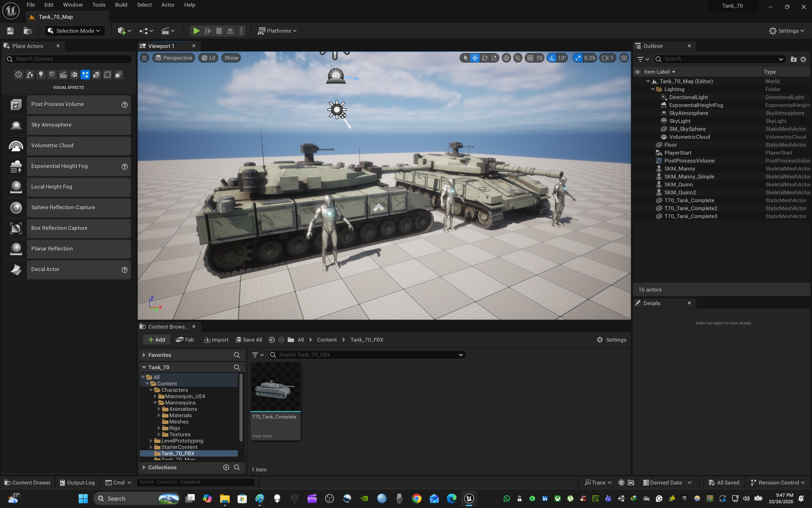Open the Fab marketplace button
The height and width of the screenshot is (508, 812).
tap(185, 340)
